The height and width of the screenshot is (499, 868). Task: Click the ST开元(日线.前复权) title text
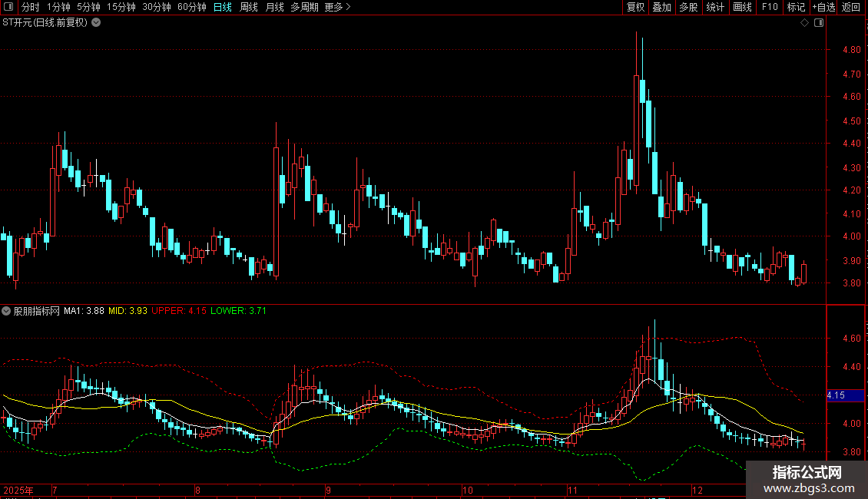click(45, 23)
